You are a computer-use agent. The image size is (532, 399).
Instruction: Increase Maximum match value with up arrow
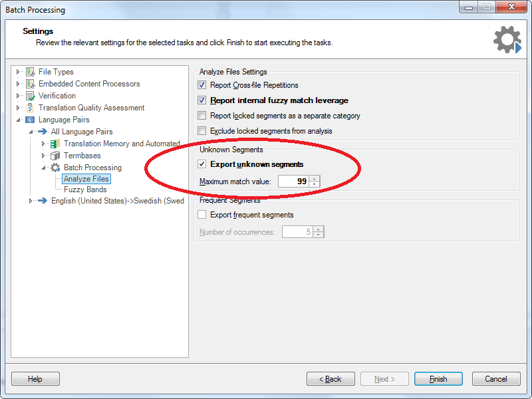(x=315, y=178)
